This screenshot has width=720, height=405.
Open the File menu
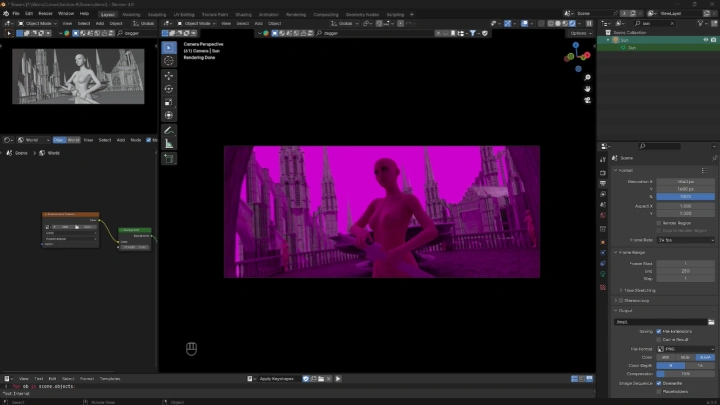click(x=16, y=14)
